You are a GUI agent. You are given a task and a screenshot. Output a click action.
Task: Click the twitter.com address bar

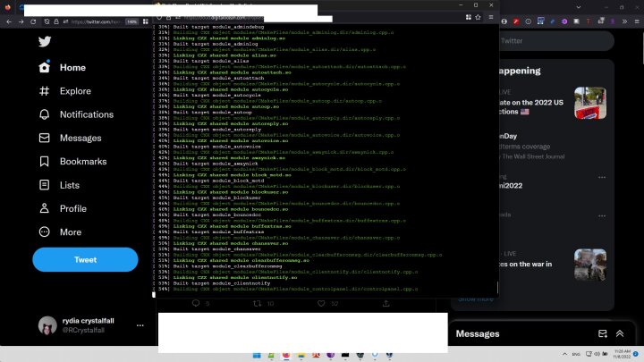point(96,21)
